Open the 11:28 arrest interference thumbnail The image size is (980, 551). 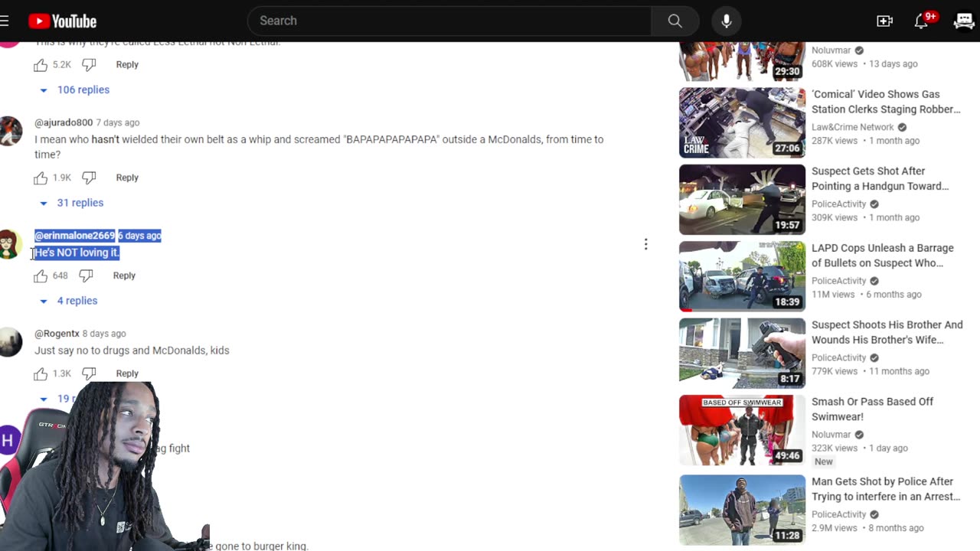tap(742, 510)
